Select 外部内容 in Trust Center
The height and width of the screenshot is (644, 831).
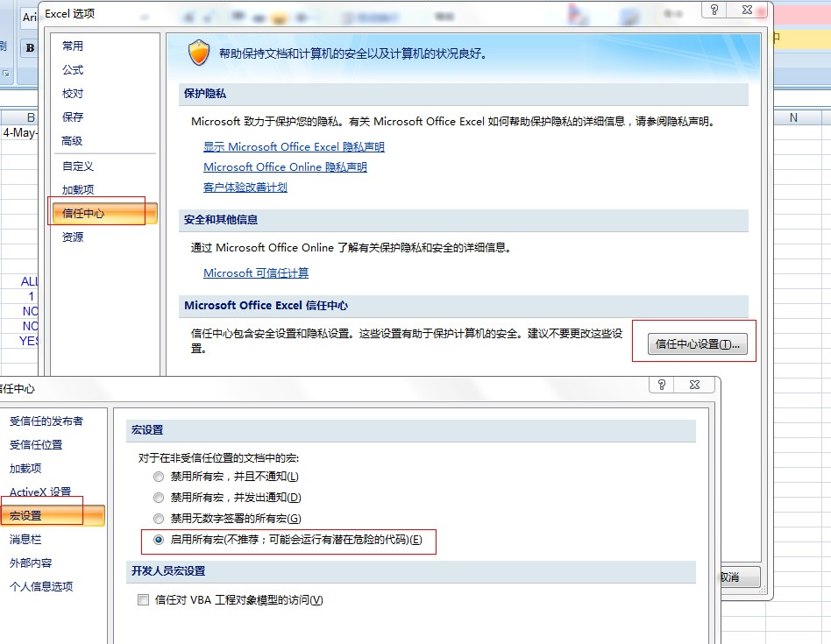point(31,563)
